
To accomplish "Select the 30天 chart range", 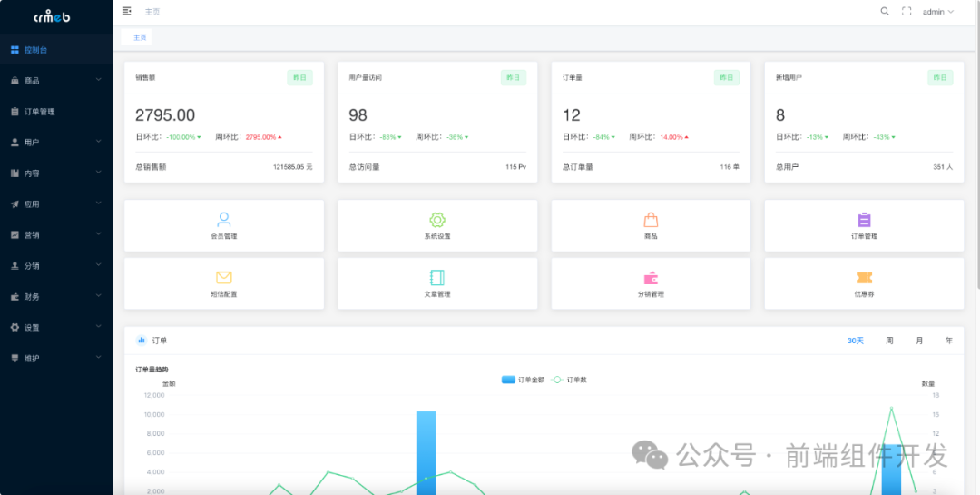I will pos(855,341).
